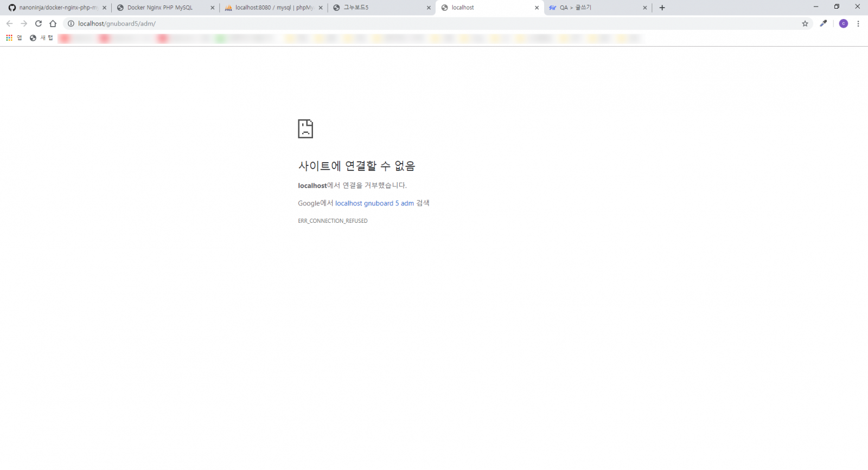
Task: Close the 그누보드5 tab
Action: pos(429,8)
